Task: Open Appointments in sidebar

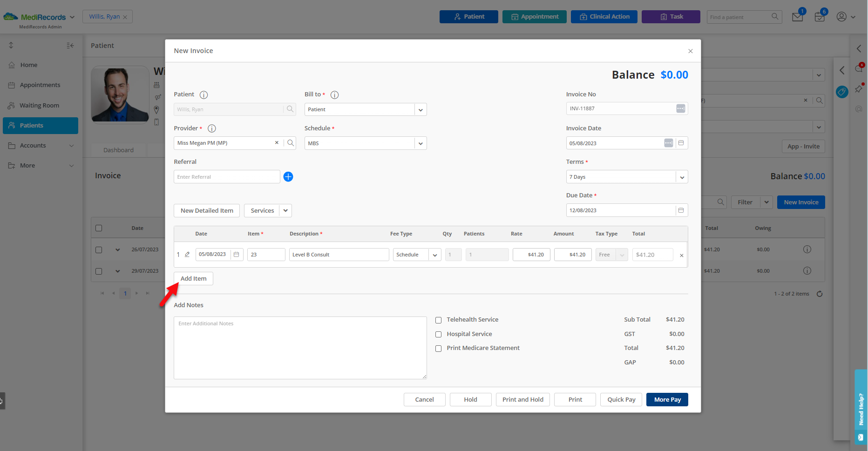Action: [41, 85]
